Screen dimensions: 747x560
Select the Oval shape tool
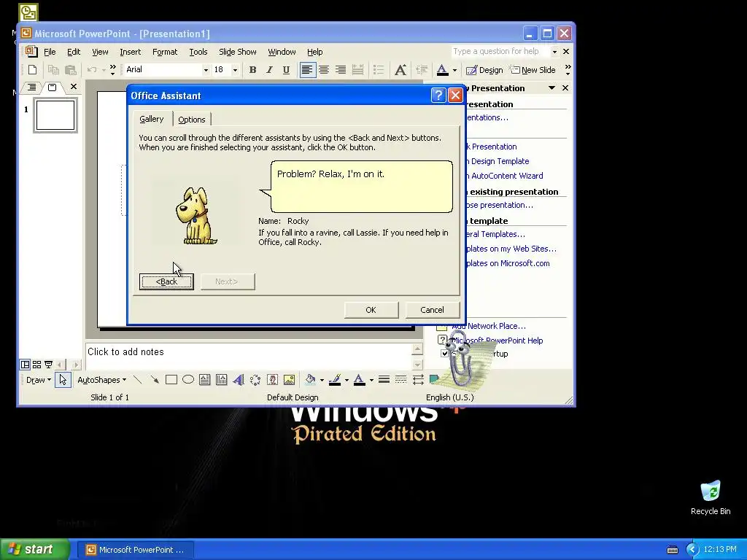tap(188, 379)
